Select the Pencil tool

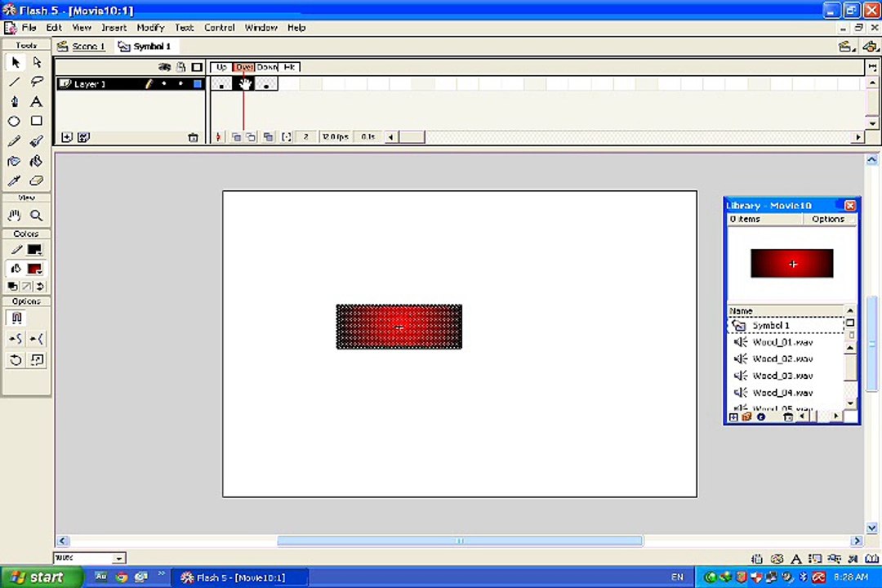[x=16, y=141]
